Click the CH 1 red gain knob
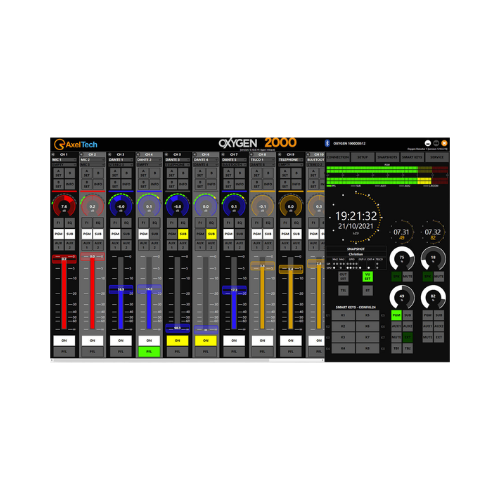The image size is (500, 500). click(x=64, y=207)
